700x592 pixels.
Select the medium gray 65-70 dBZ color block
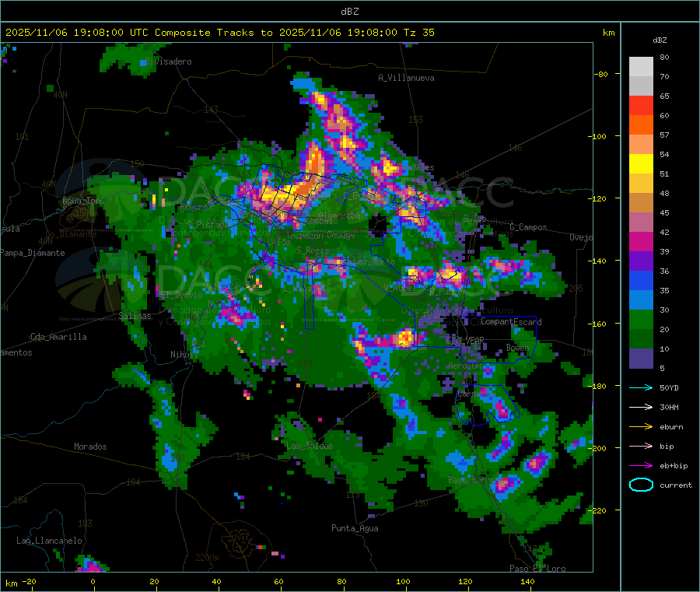(641, 86)
